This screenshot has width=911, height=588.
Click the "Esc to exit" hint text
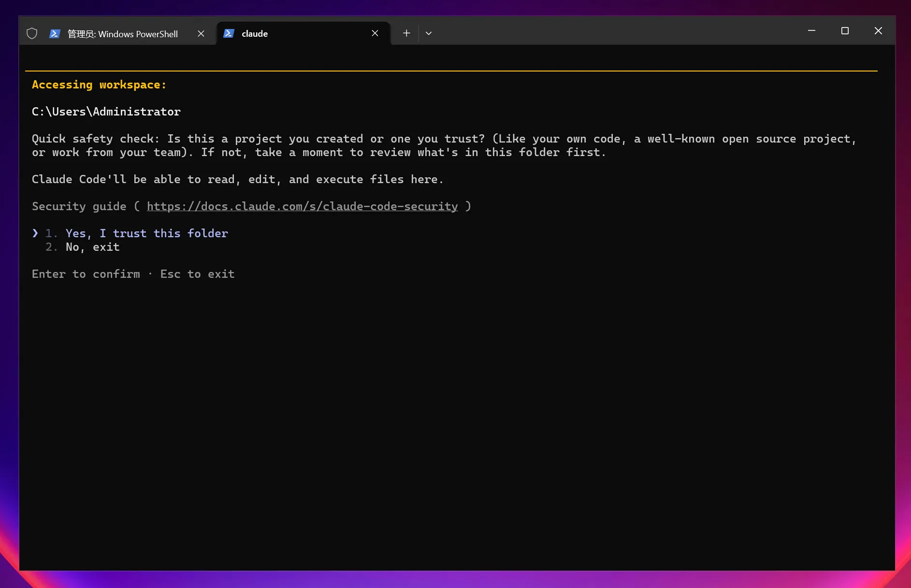[x=197, y=274]
